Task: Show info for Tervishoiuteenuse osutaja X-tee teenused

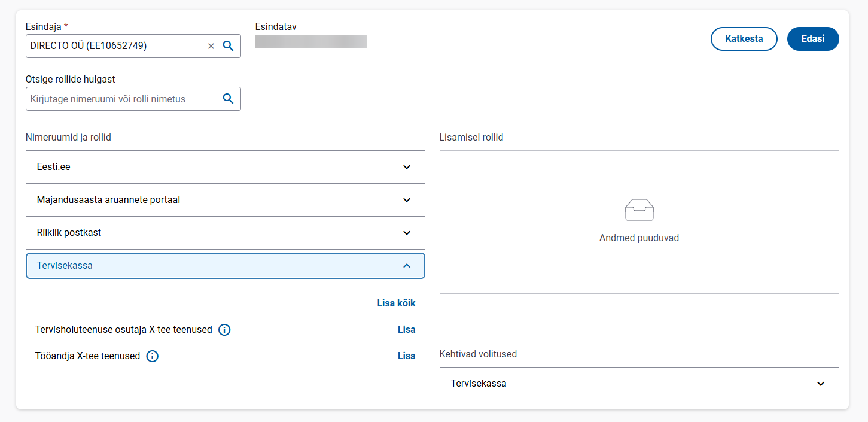Action: pyautogui.click(x=224, y=330)
